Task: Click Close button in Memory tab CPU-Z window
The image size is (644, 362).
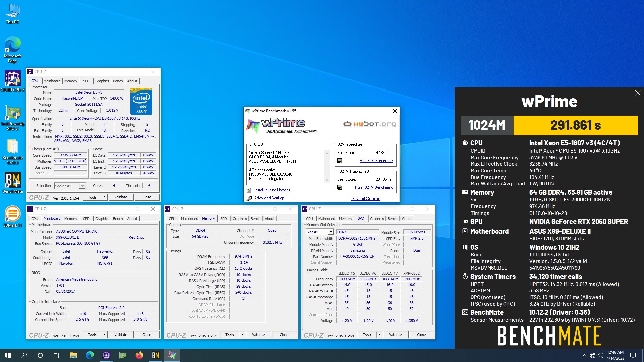Action: [x=284, y=335]
